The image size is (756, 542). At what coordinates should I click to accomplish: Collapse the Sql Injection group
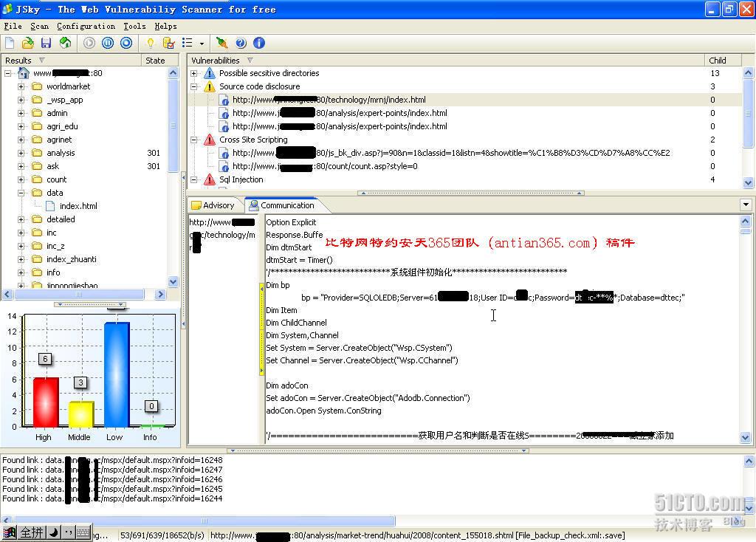[194, 180]
